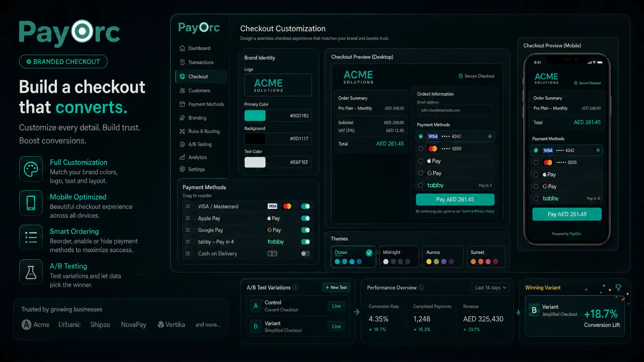Screen dimensions: 644x362
Task: Click the Branding brush icon in sidebar
Action: [x=182, y=118]
